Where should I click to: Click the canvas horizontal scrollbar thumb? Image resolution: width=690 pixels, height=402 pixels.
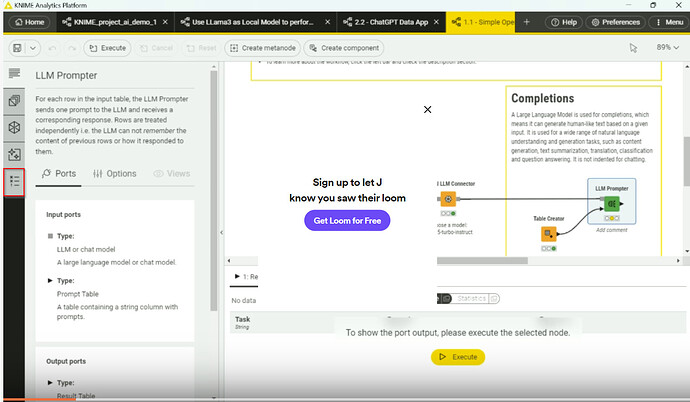point(482,261)
